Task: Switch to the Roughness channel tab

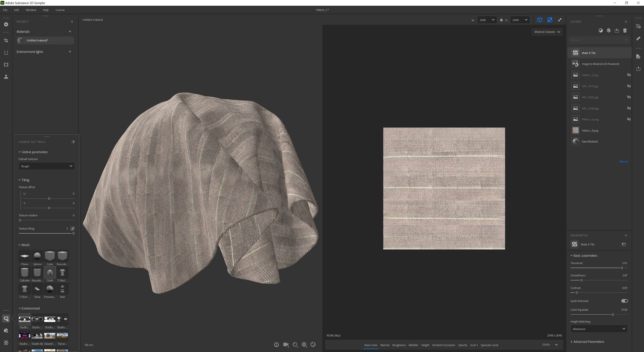Action: coord(399,345)
